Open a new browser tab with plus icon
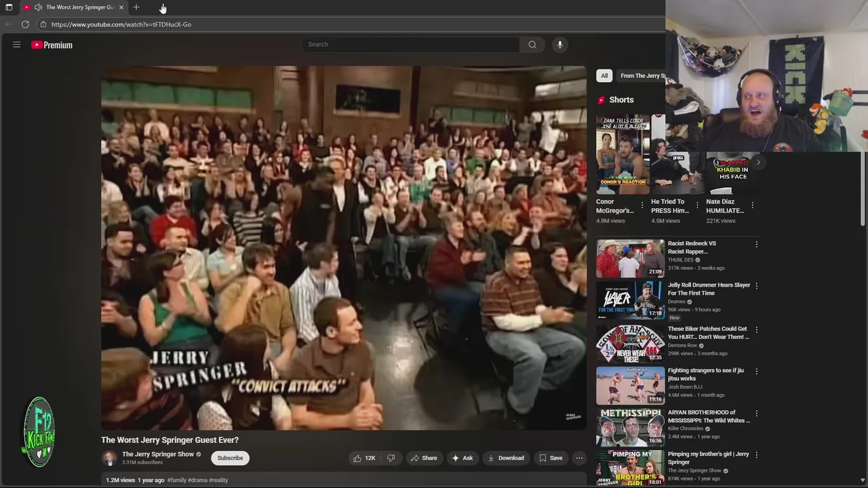868x488 pixels. click(x=136, y=7)
